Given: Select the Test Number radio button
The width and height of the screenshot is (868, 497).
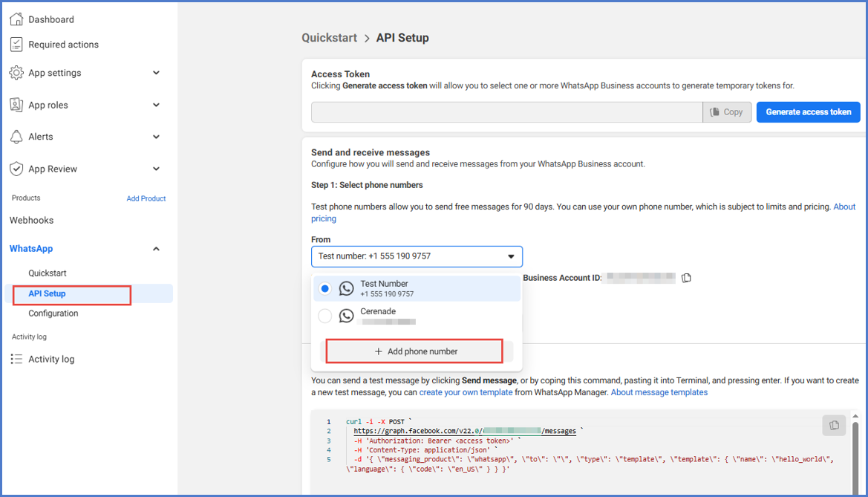Looking at the screenshot, I should click(x=324, y=289).
